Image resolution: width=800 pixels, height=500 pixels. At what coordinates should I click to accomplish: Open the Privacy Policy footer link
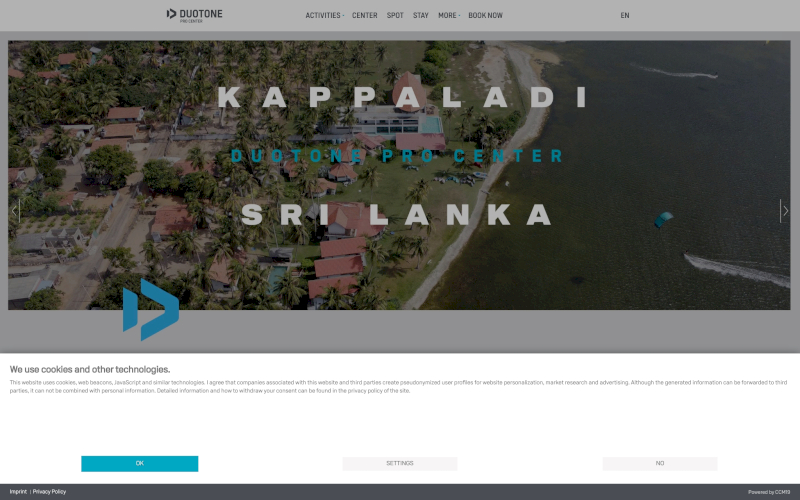tap(49, 492)
